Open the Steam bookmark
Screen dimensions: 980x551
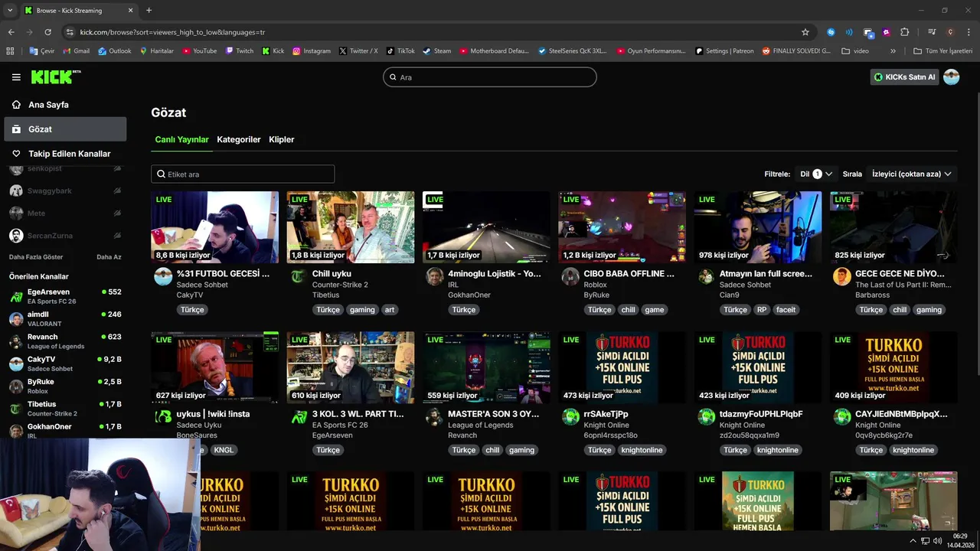coord(436,51)
